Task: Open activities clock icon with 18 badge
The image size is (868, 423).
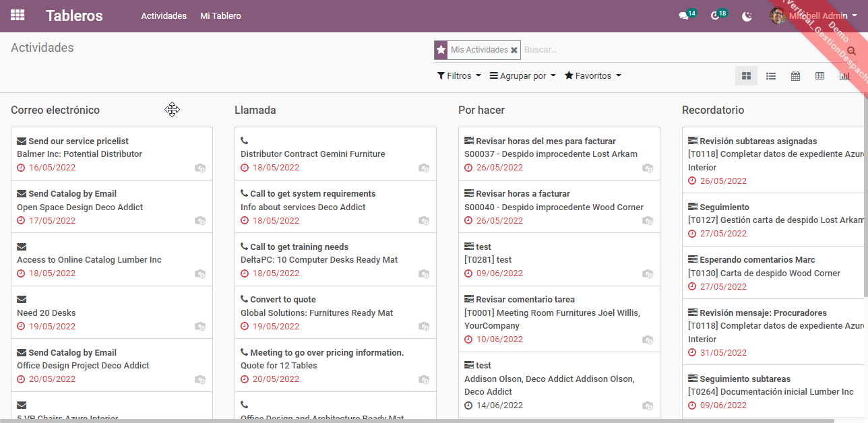Action: 718,15
